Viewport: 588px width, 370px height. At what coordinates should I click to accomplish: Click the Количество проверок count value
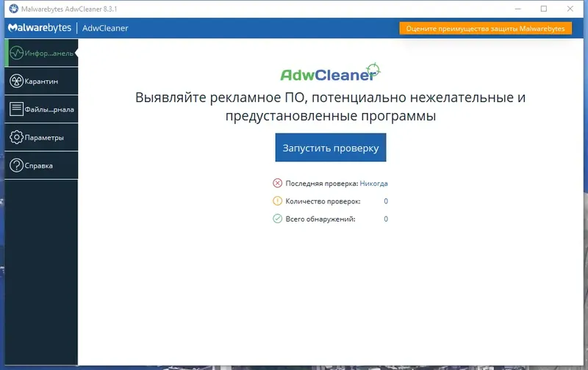point(386,201)
